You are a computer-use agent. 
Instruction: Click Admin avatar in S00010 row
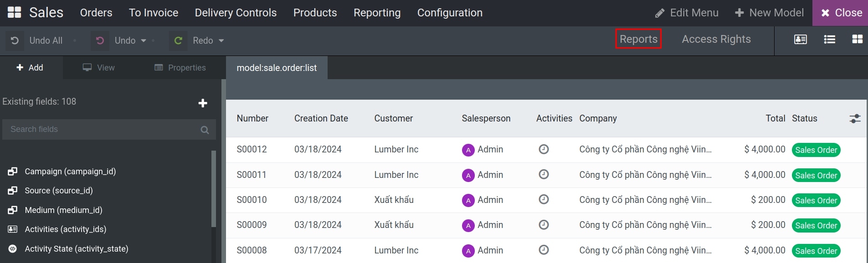pyautogui.click(x=468, y=200)
